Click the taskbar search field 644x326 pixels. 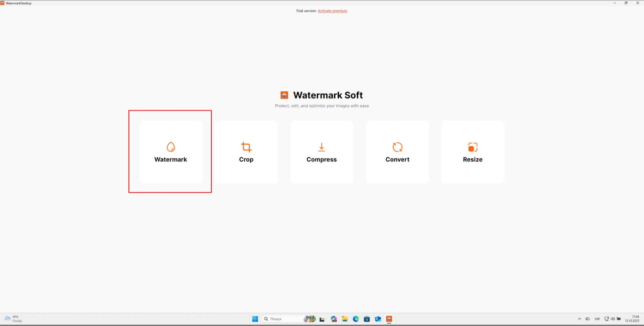tap(284, 319)
